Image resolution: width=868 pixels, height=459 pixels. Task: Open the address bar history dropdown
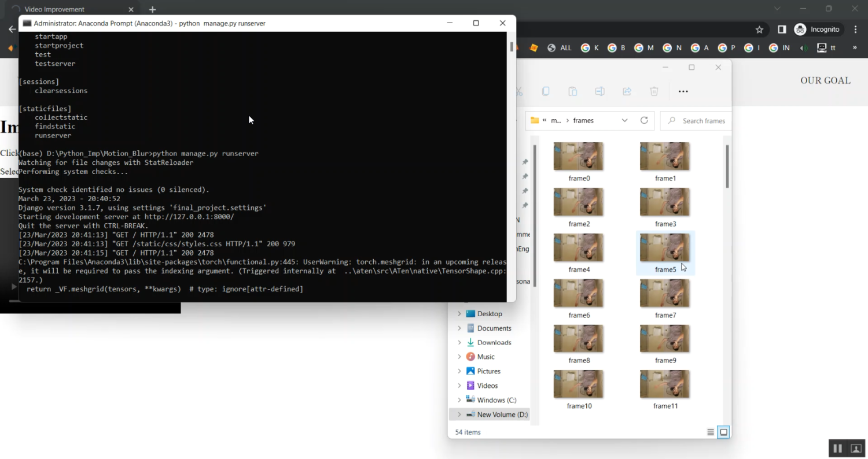(624, 120)
